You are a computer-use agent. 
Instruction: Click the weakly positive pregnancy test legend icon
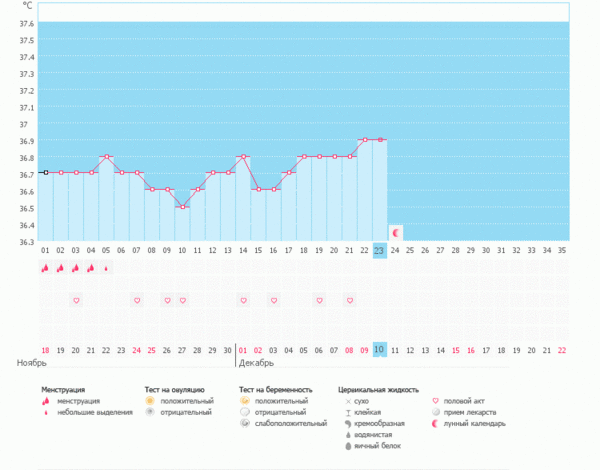click(x=245, y=423)
